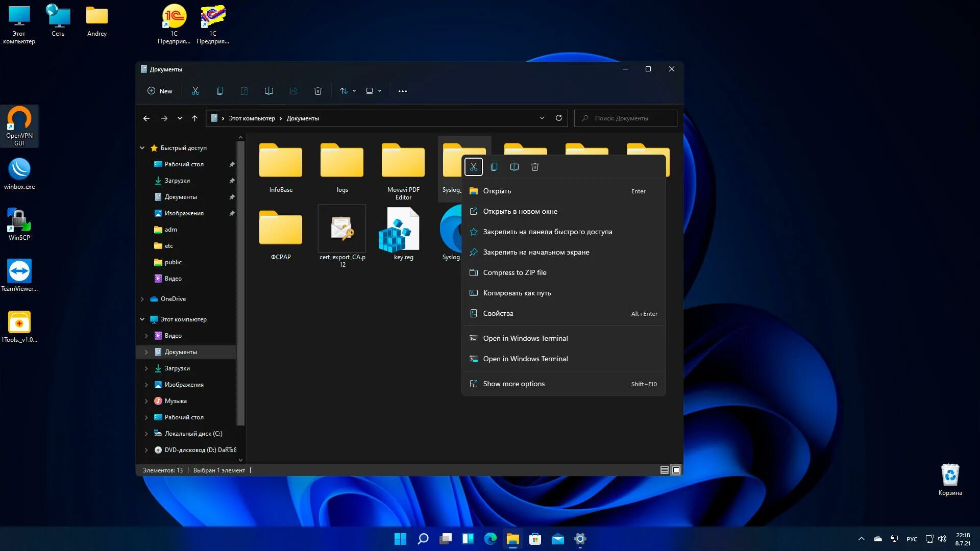Screen dimensions: 980x551
Task: Collapse the Быстрый доступ section
Action: point(142,148)
